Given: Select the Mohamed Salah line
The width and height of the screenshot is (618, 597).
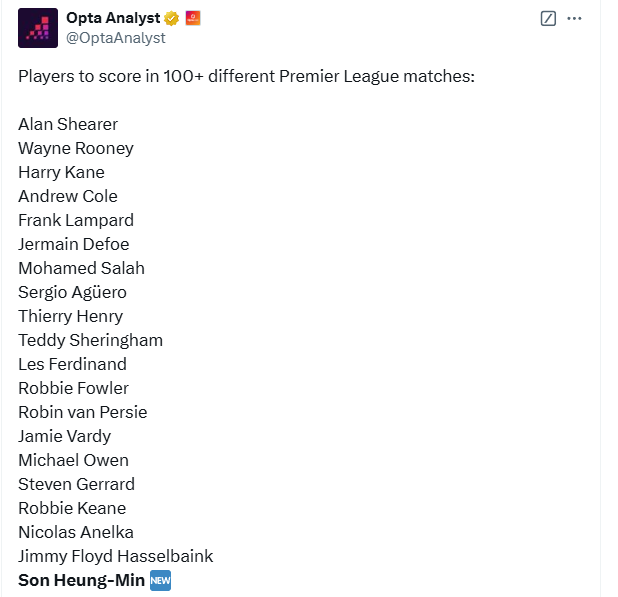Looking at the screenshot, I should coord(81,268).
